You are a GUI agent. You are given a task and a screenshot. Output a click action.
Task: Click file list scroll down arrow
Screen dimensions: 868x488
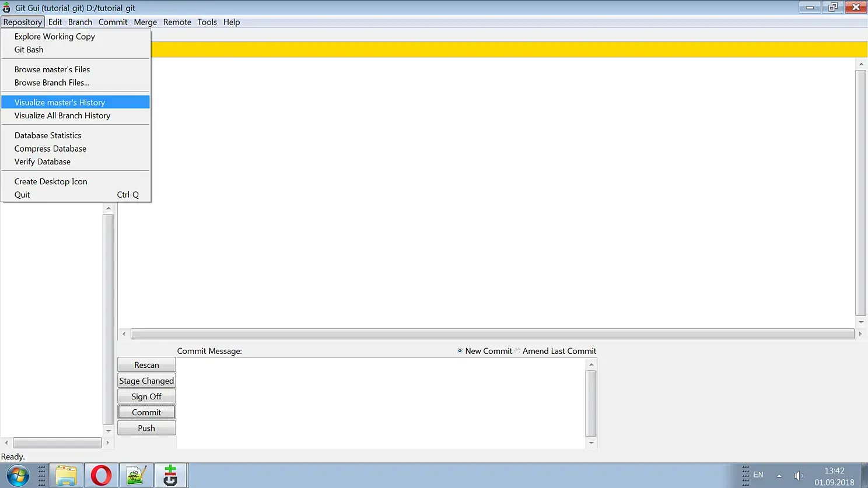pos(108,431)
